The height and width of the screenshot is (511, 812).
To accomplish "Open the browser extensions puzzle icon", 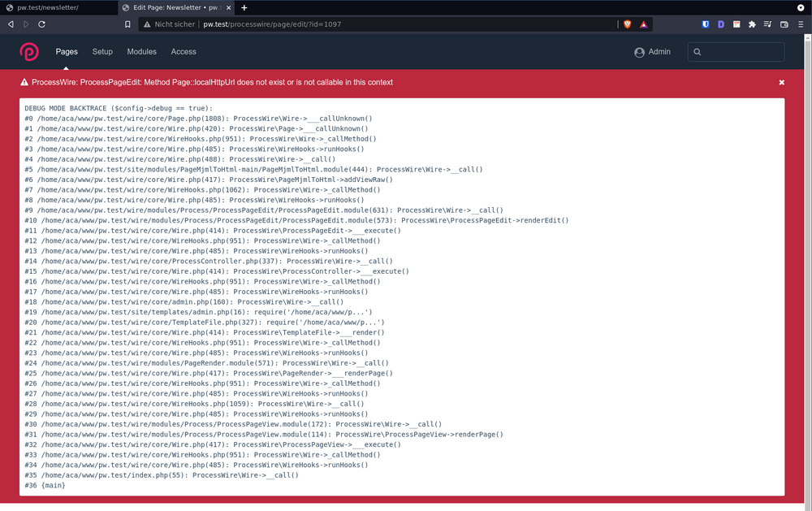I will 752,24.
